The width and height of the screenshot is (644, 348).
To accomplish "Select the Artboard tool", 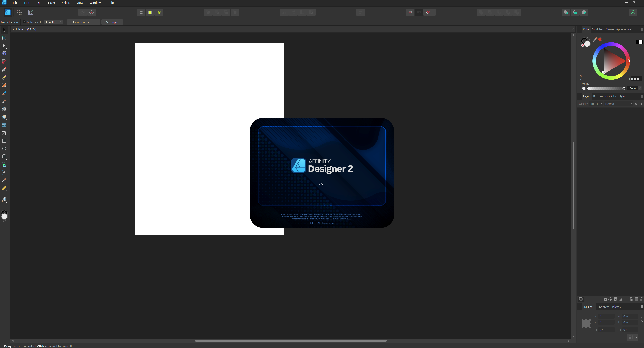I will (4, 38).
